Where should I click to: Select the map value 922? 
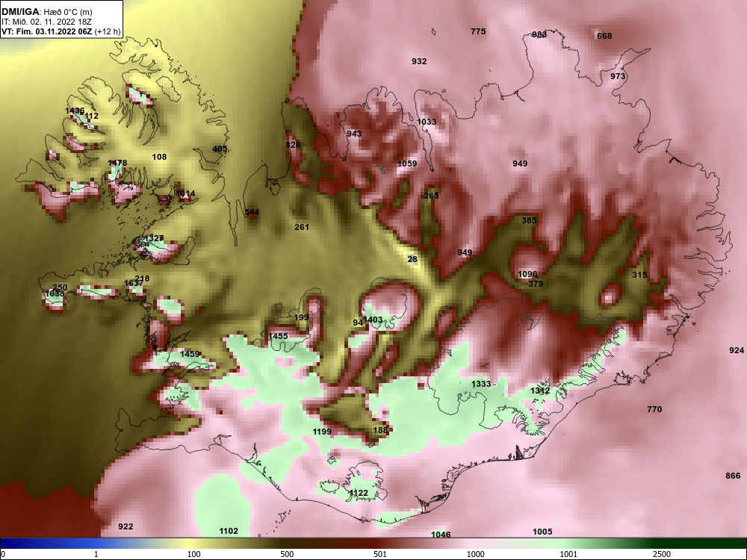pyautogui.click(x=125, y=526)
